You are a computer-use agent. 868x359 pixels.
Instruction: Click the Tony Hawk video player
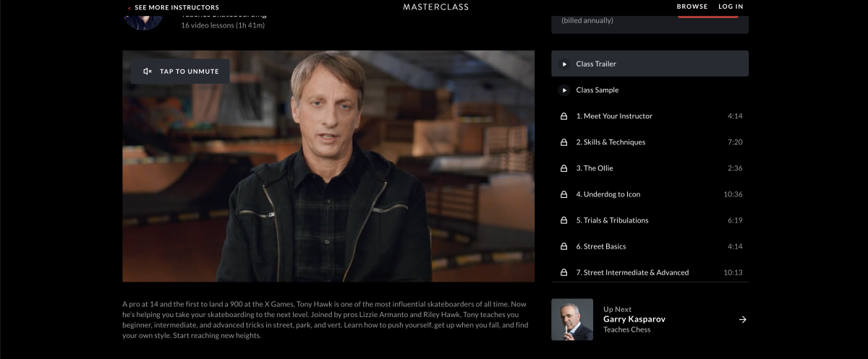pyautogui.click(x=328, y=166)
